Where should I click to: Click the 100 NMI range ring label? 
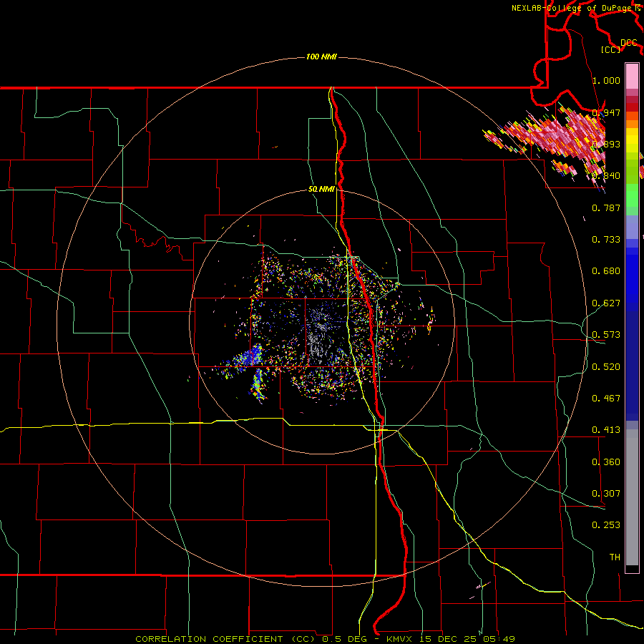321,57
